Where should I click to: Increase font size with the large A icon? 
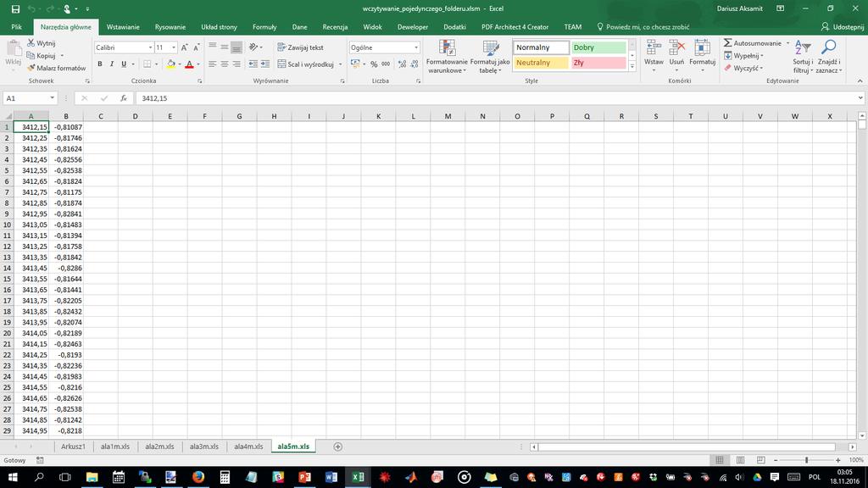[184, 47]
